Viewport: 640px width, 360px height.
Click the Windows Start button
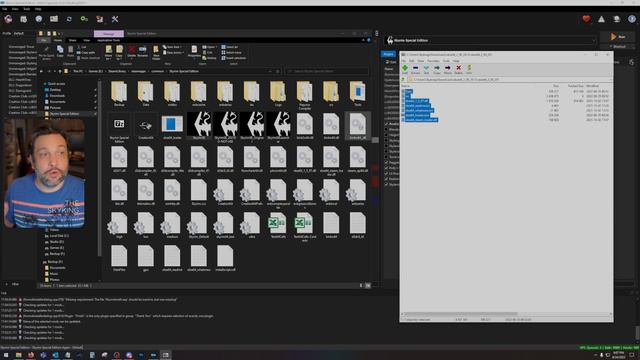tap(6, 355)
